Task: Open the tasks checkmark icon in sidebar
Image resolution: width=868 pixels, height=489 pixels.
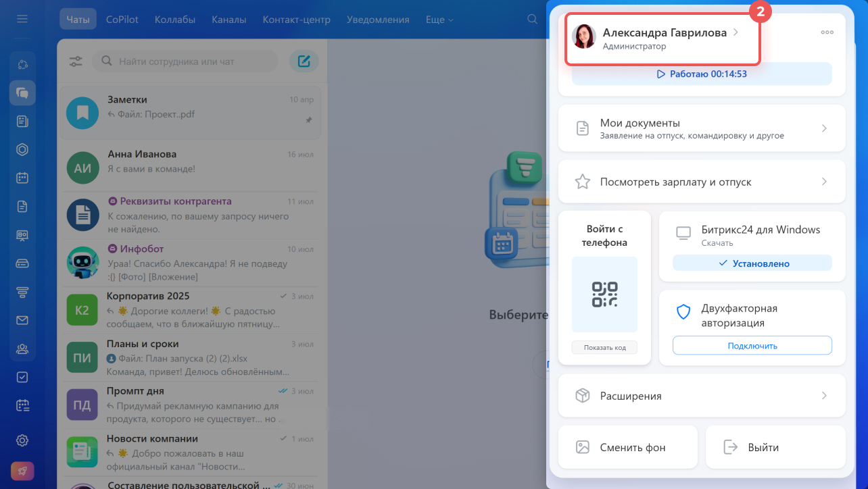Action: point(22,377)
